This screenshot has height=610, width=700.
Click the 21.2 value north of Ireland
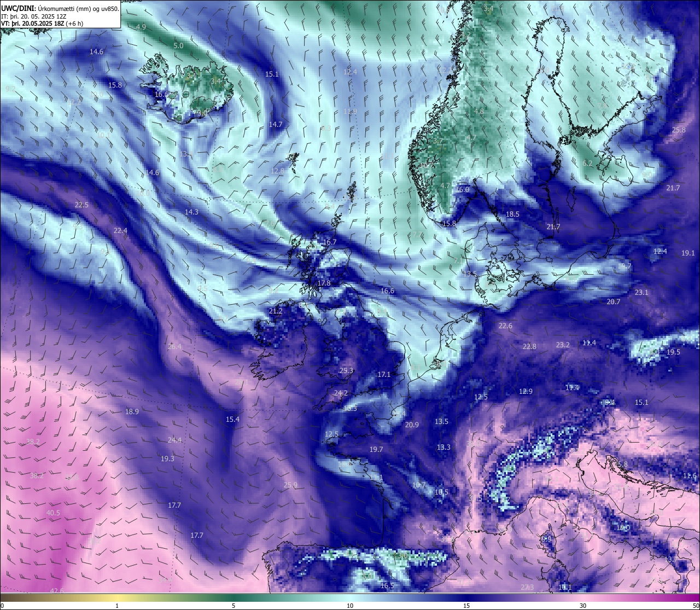click(x=276, y=311)
